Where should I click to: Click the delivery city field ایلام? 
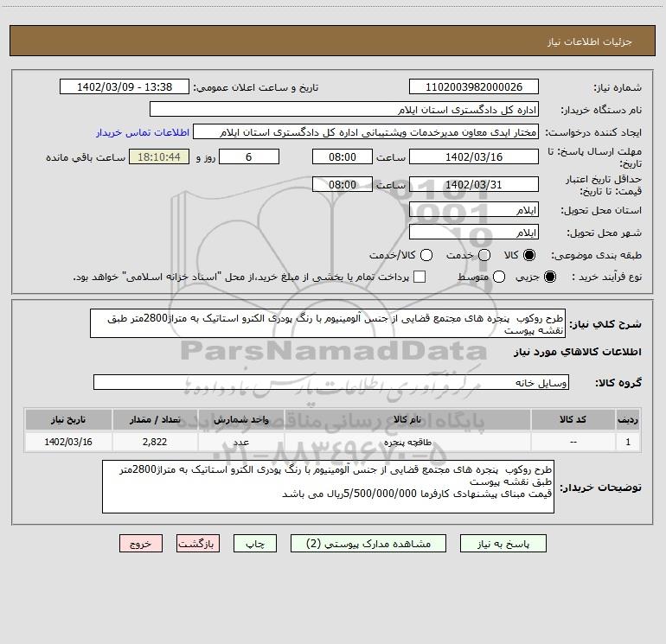coord(474,233)
